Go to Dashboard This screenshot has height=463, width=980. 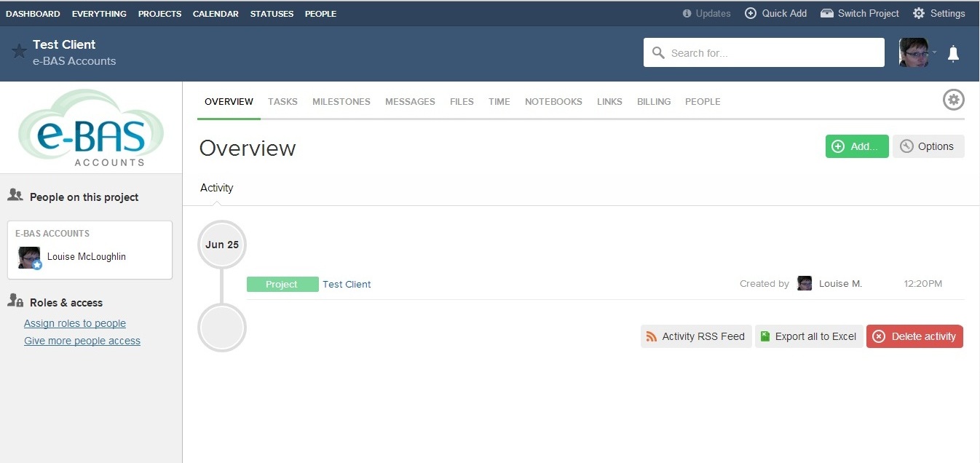pyautogui.click(x=33, y=14)
